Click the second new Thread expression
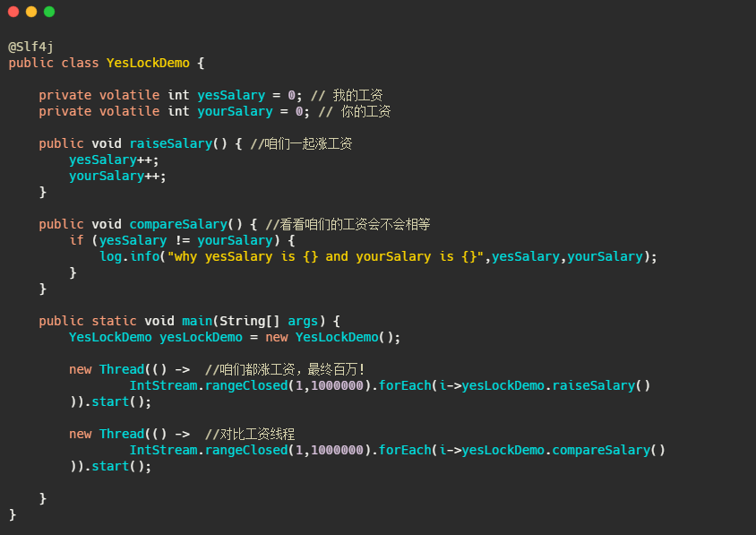This screenshot has height=535, width=756. (108, 433)
